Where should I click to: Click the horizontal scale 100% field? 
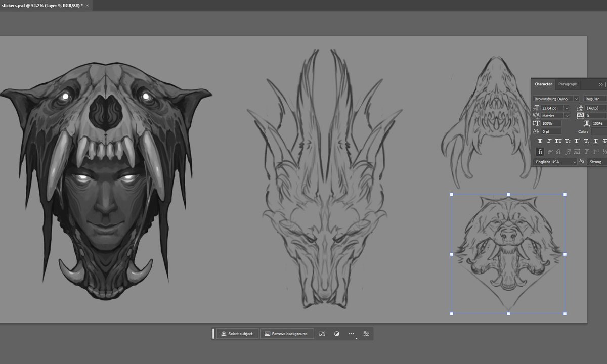point(599,123)
